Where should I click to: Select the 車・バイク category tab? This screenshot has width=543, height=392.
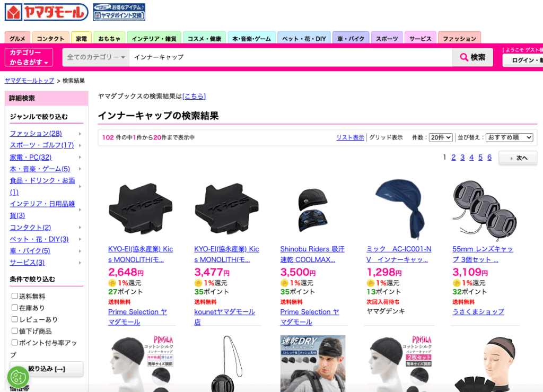(x=351, y=38)
